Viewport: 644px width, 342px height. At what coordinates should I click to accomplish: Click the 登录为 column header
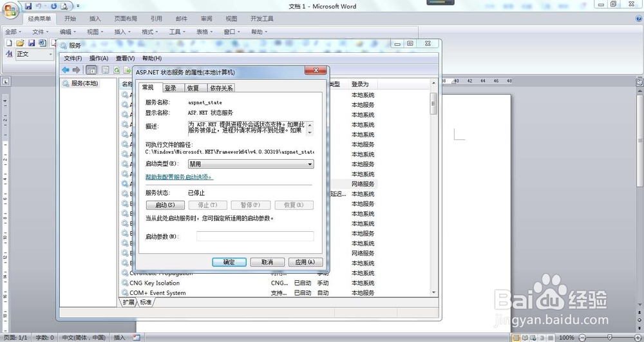[x=362, y=84]
